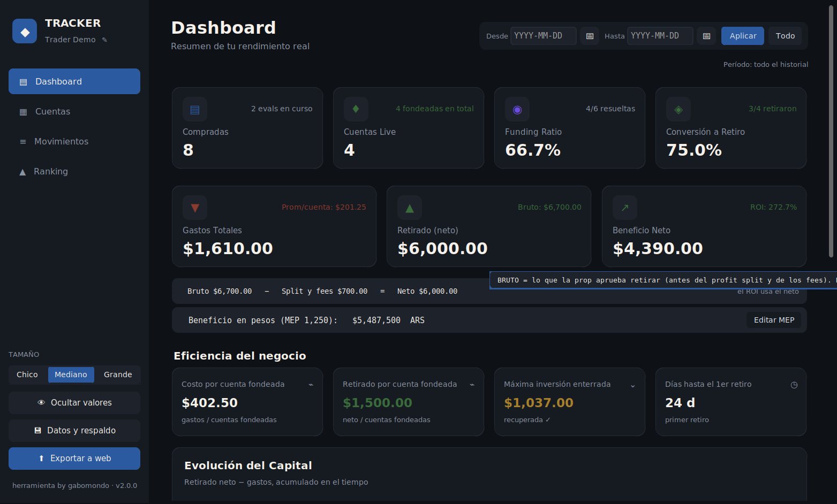Click the TRACKER diamond logo icon
The image size is (837, 504).
(x=25, y=31)
